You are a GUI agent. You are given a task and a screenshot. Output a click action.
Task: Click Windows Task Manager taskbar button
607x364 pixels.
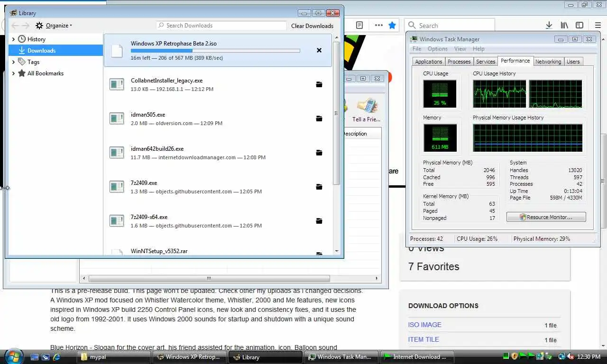pyautogui.click(x=342, y=357)
